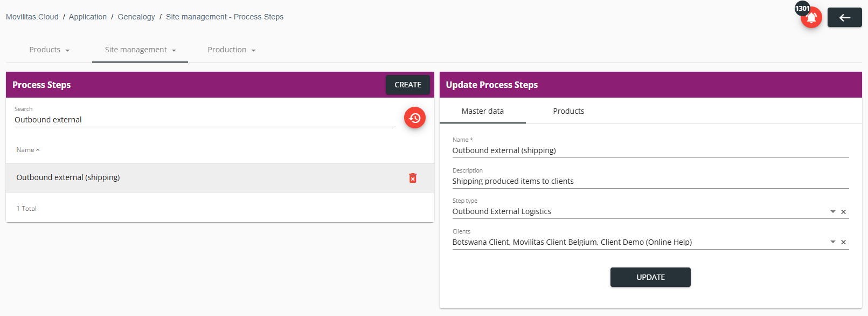Delete the Outbound external (shipping) step
The width and height of the screenshot is (868, 316).
(x=413, y=178)
